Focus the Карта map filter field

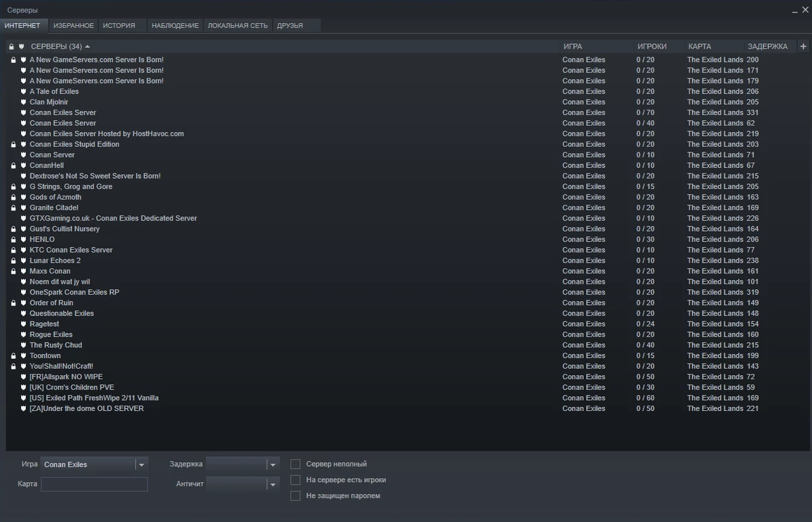(x=94, y=484)
